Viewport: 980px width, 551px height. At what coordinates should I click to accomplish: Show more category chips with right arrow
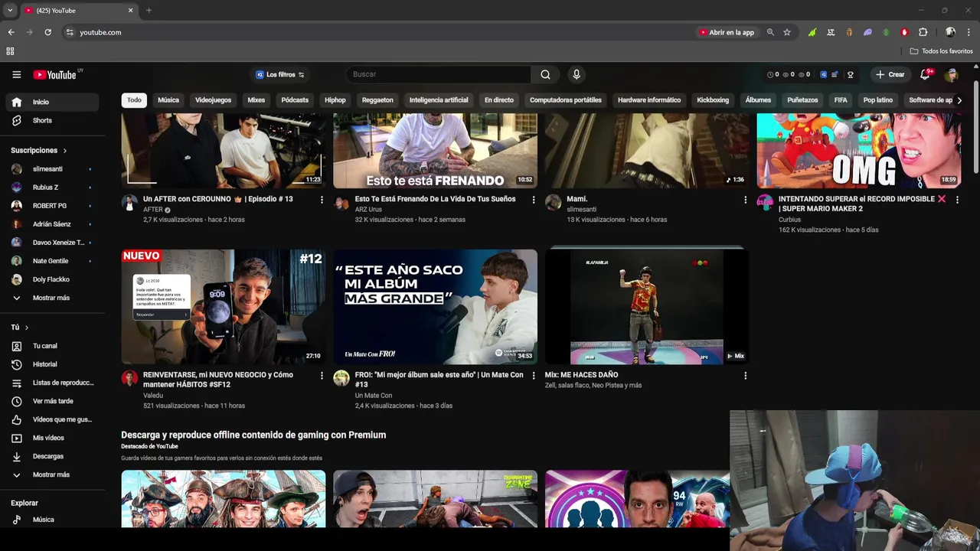pyautogui.click(x=959, y=100)
